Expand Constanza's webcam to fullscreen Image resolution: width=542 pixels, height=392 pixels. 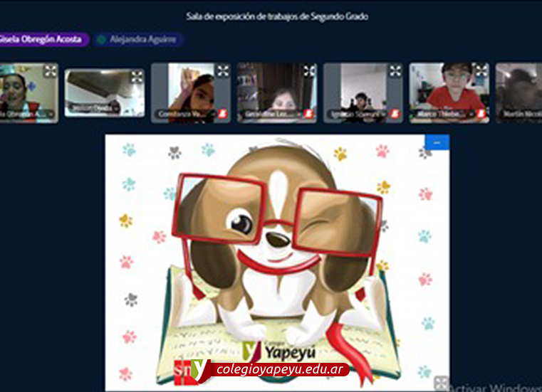click(223, 71)
